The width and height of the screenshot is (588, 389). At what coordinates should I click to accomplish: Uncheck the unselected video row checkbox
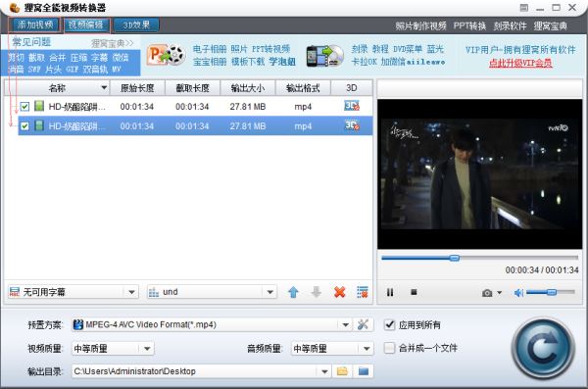pyautogui.click(x=24, y=107)
